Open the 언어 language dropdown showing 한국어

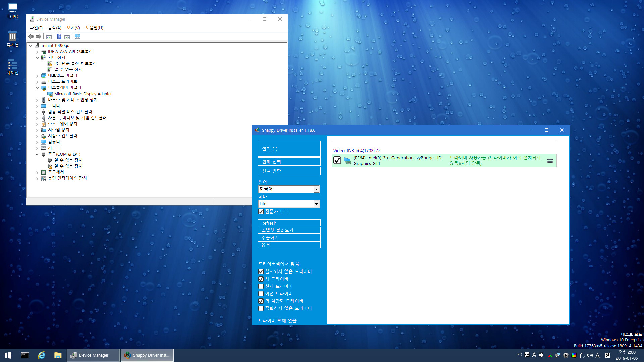pyautogui.click(x=289, y=189)
